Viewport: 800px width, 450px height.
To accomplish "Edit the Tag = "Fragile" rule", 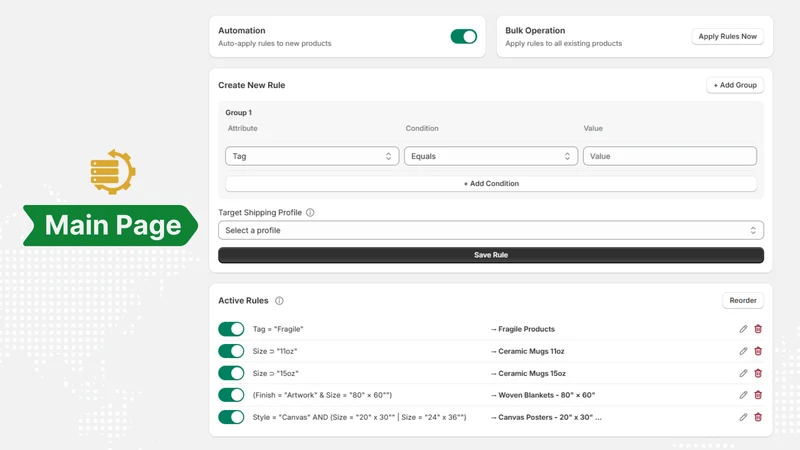I will tap(743, 329).
